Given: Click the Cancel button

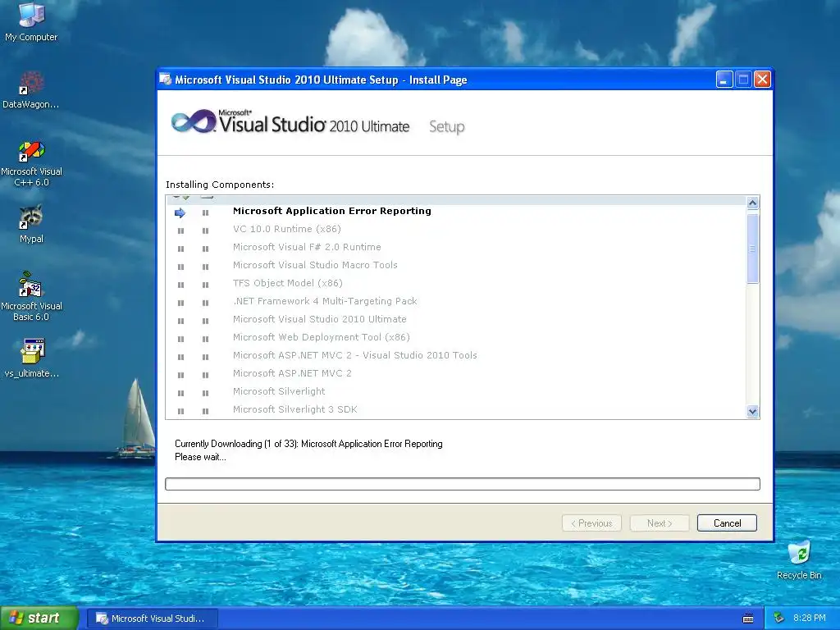Looking at the screenshot, I should coord(727,523).
